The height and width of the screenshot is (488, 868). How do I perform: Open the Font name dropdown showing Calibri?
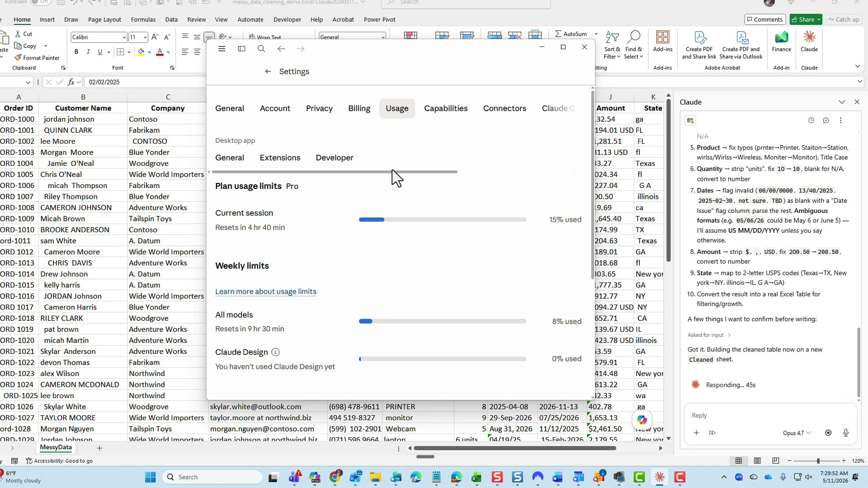(124, 37)
